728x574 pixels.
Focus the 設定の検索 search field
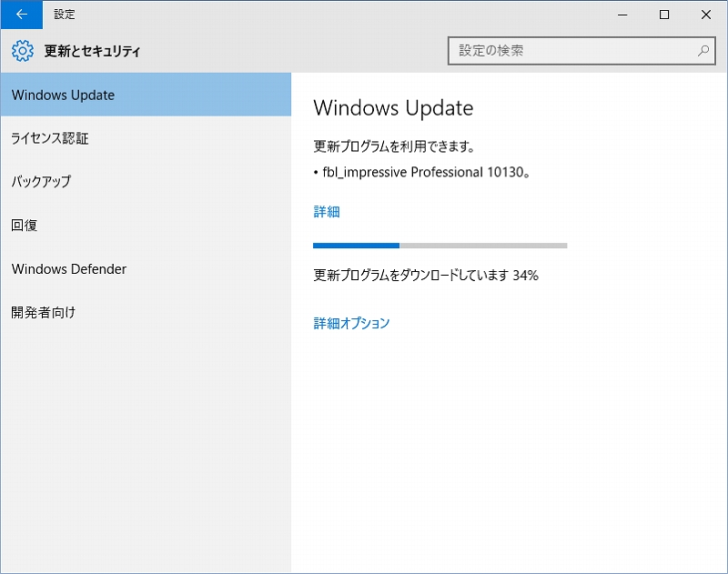pyautogui.click(x=581, y=51)
